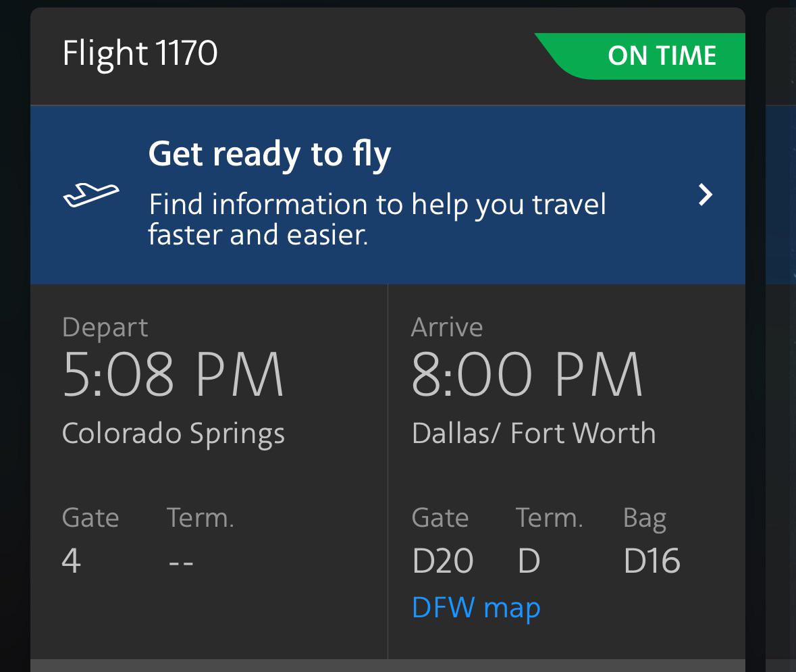This screenshot has height=672, width=796.
Task: Open the DFW map link
Action: click(x=476, y=607)
